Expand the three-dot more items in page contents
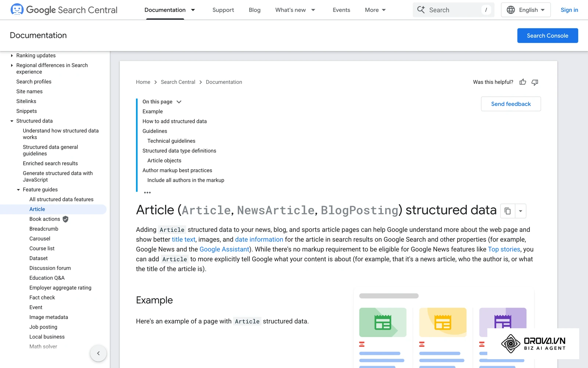The width and height of the screenshot is (588, 368). point(147,192)
